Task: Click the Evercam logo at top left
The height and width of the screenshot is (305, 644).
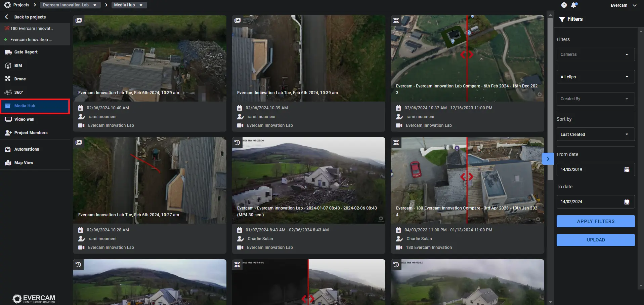Action: coord(7,5)
